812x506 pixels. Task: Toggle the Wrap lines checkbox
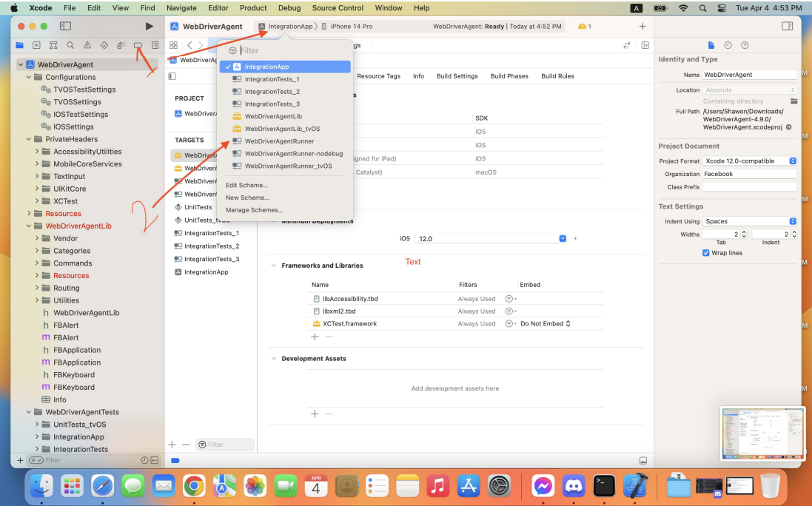click(x=706, y=253)
